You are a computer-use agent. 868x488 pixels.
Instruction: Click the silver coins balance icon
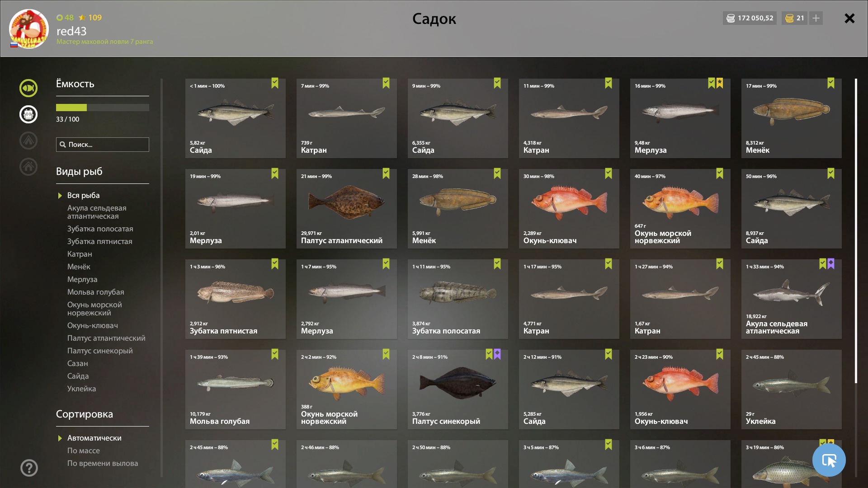731,18
